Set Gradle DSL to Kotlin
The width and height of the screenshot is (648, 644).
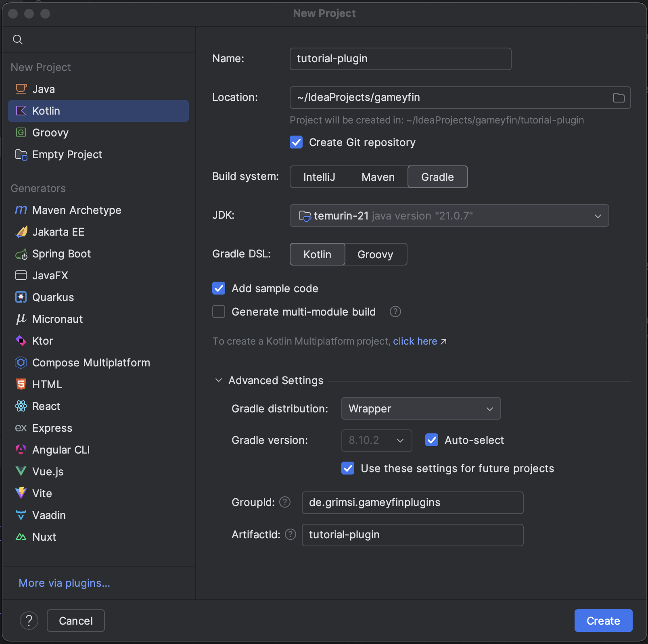[318, 254]
